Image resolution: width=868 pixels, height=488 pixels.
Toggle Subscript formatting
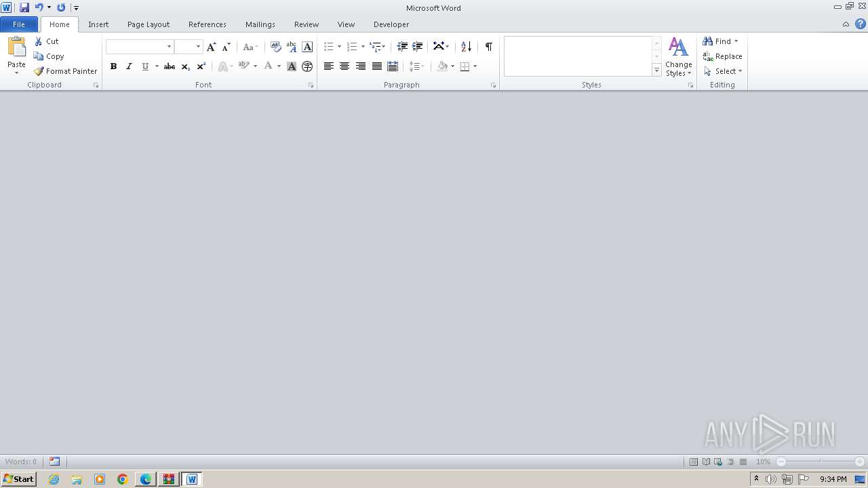(185, 66)
